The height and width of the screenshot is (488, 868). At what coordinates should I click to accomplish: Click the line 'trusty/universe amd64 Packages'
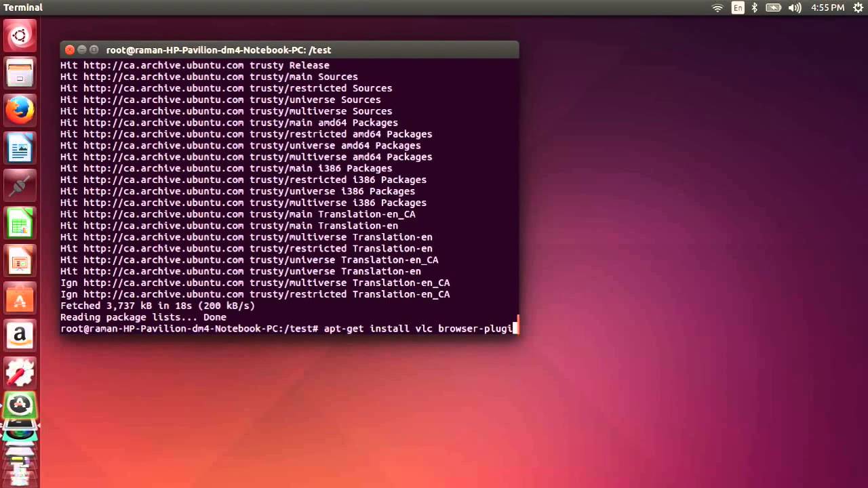pyautogui.click(x=241, y=146)
